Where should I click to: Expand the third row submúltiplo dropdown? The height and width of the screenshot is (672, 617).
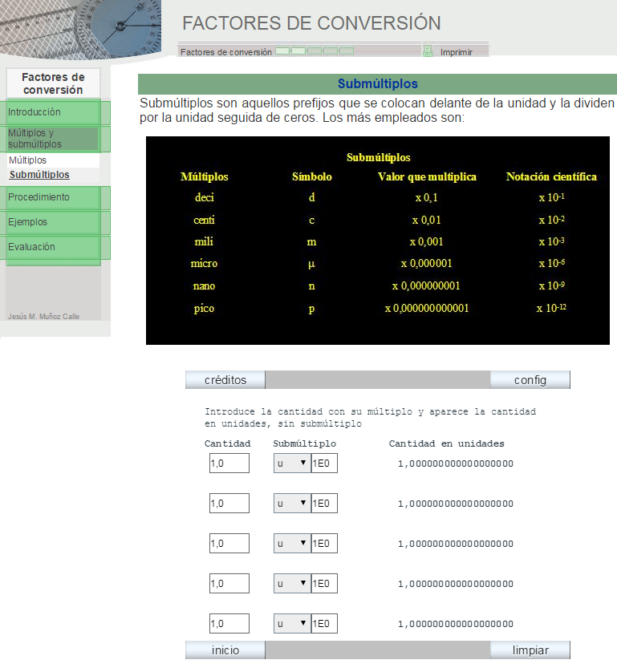point(291,544)
